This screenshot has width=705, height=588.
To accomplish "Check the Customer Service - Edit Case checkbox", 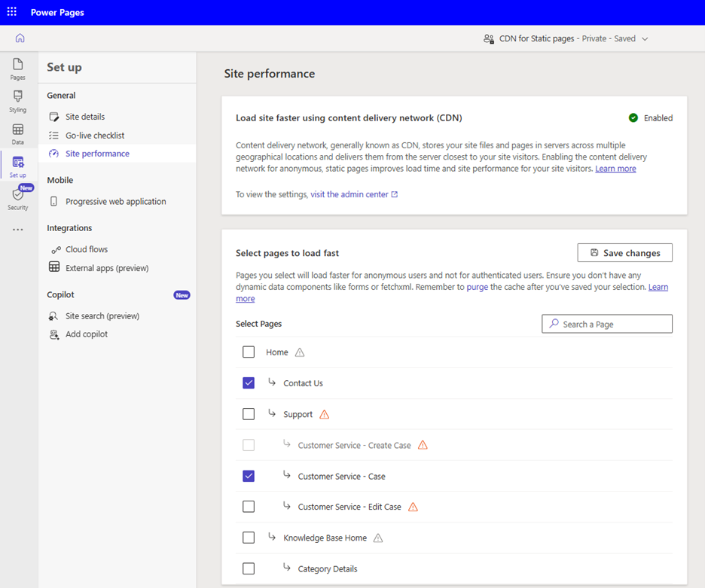I will tap(249, 506).
